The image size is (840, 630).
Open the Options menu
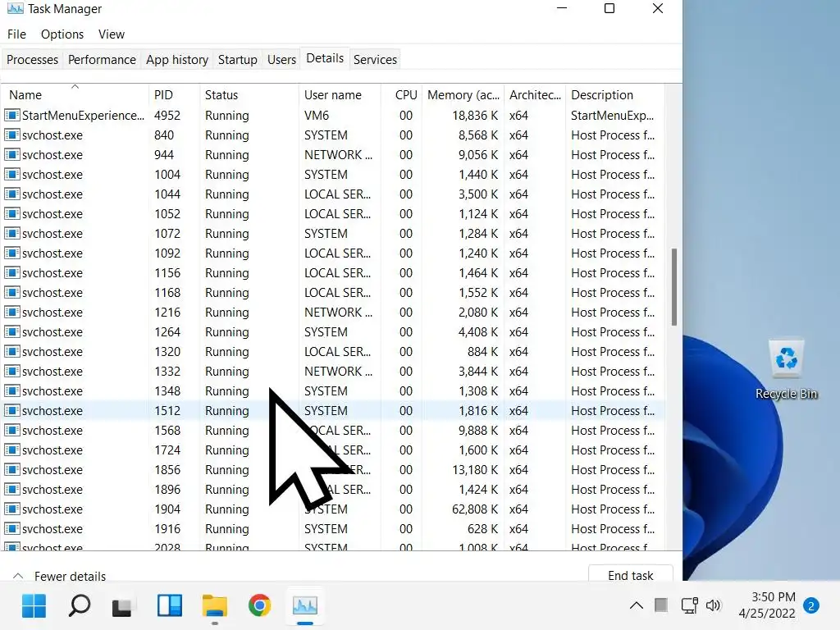62,34
